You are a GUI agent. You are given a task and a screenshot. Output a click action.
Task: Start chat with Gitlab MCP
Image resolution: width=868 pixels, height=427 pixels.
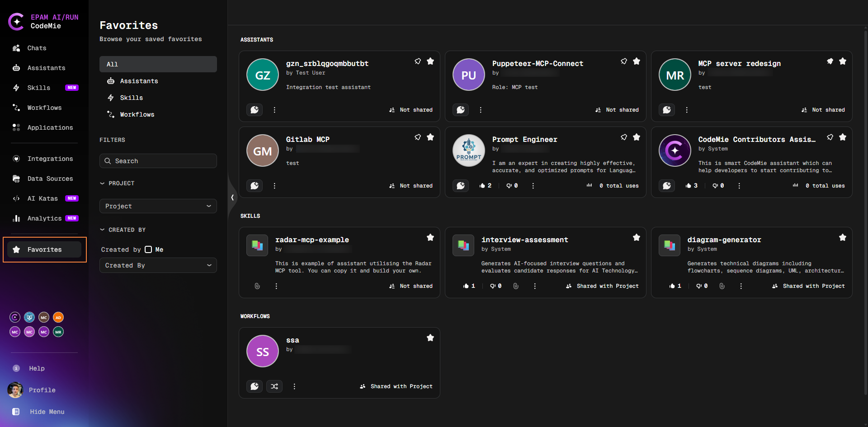[255, 185]
